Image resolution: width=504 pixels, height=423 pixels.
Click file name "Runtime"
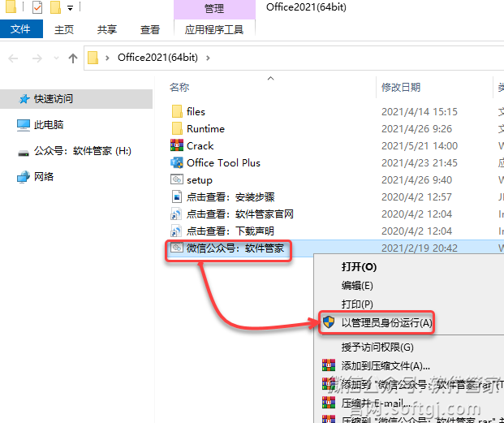tap(205, 128)
